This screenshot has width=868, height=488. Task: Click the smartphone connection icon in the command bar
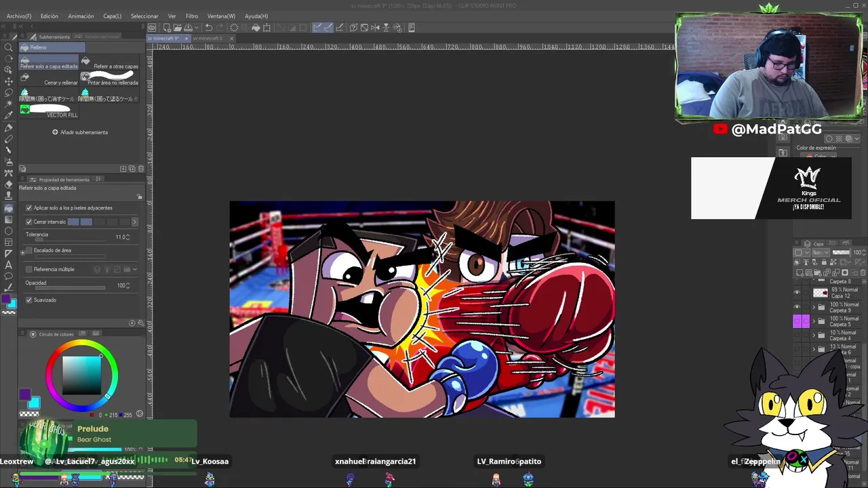click(x=411, y=28)
